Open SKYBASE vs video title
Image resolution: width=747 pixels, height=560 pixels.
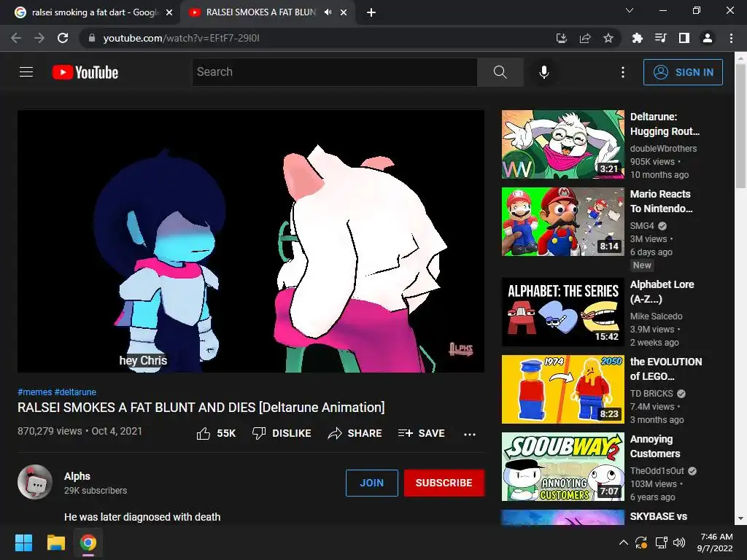tap(659, 516)
